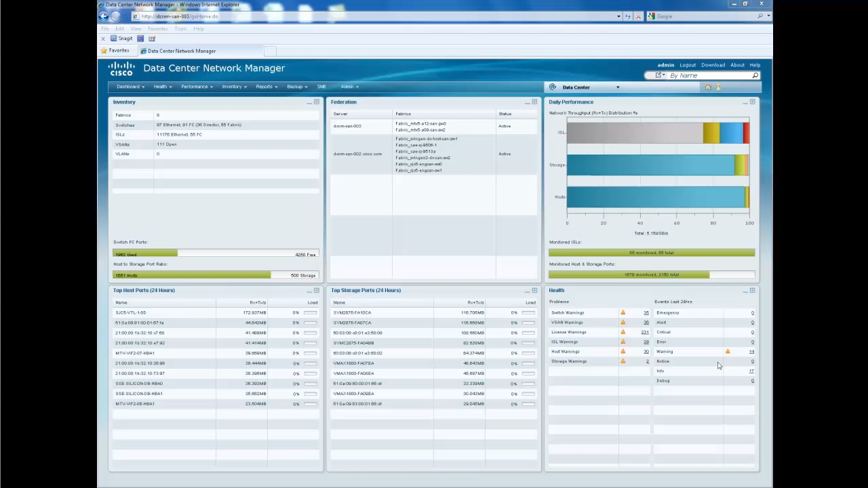Select the SME menu item
Image resolution: width=868 pixels, height=488 pixels.
(x=321, y=87)
